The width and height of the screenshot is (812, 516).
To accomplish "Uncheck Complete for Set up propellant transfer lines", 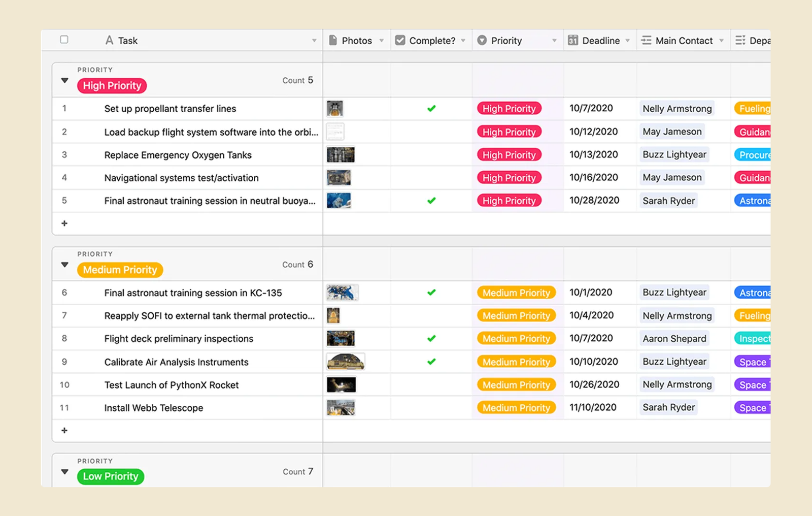I will point(431,108).
